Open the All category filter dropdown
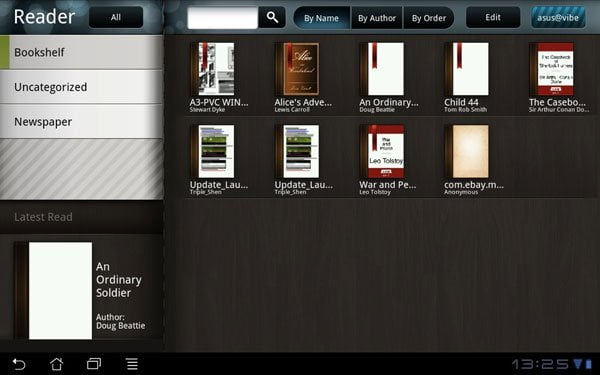Image resolution: width=600 pixels, height=375 pixels. (x=116, y=17)
